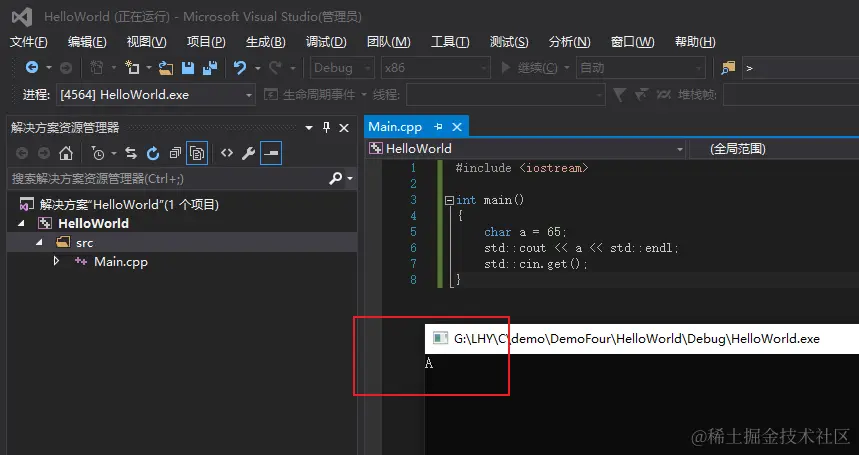Collapse the HelloWorld project node arrow

click(21, 223)
